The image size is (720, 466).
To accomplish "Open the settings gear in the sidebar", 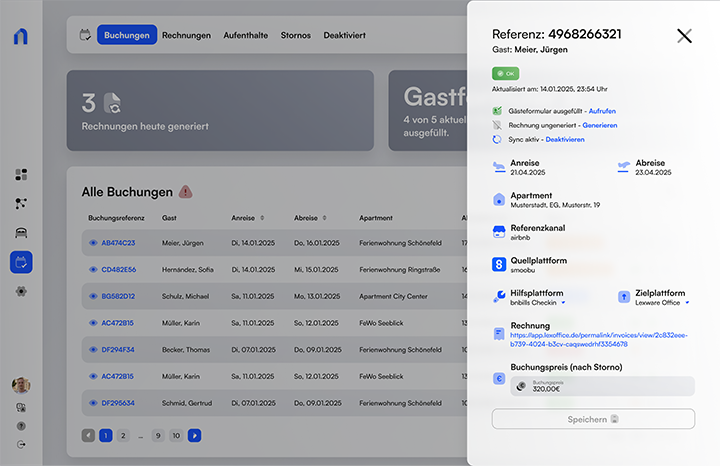I will point(21,291).
